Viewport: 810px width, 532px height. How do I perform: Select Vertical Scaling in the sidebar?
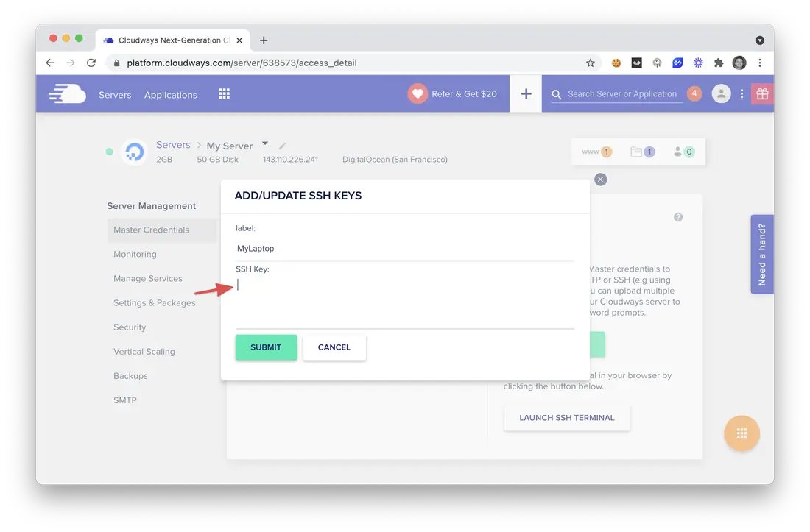point(144,352)
